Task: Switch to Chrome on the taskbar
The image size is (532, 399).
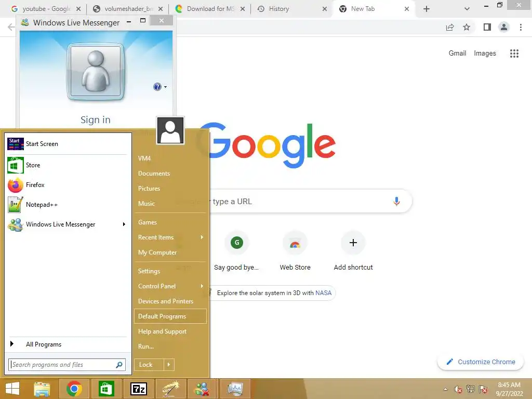Action: pos(74,389)
